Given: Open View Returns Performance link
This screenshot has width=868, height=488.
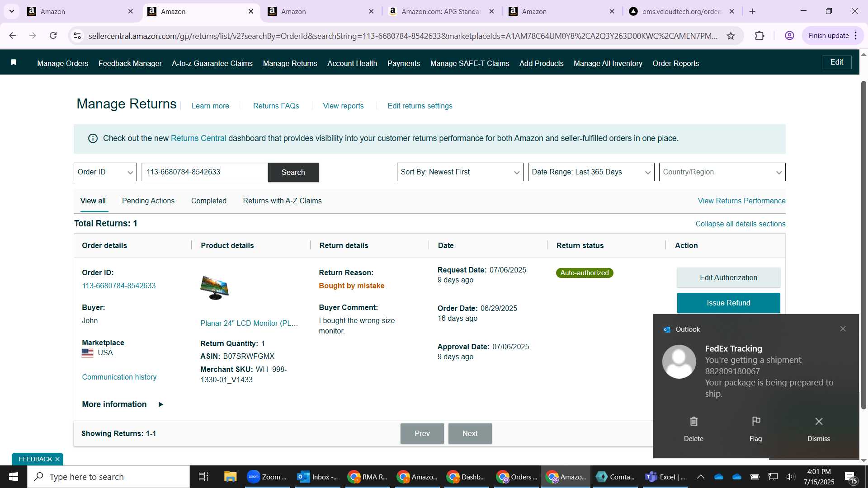Looking at the screenshot, I should tap(741, 201).
